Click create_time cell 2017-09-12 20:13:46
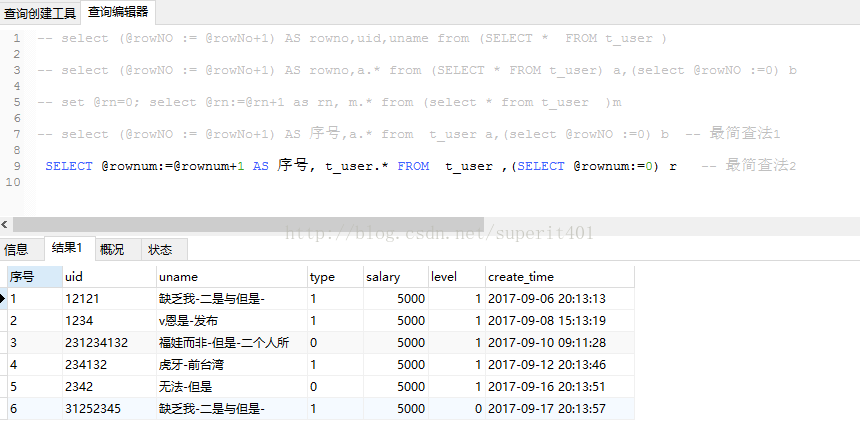 pyautogui.click(x=559, y=364)
